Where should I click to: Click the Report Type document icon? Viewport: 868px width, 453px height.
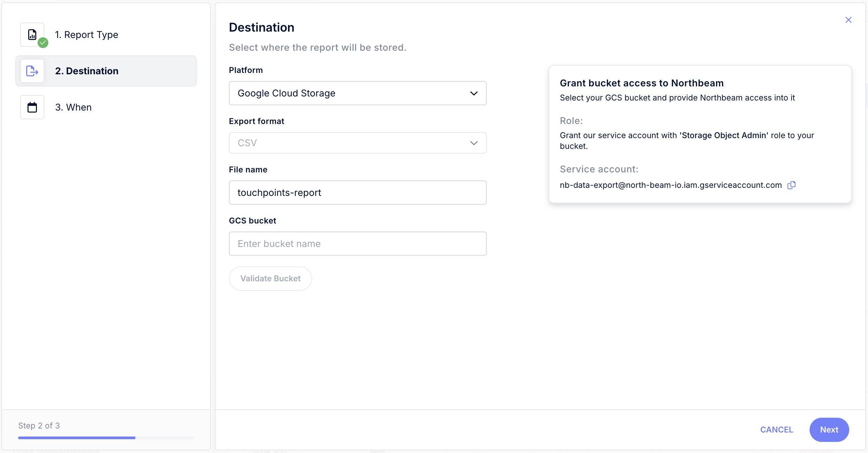[x=32, y=34]
